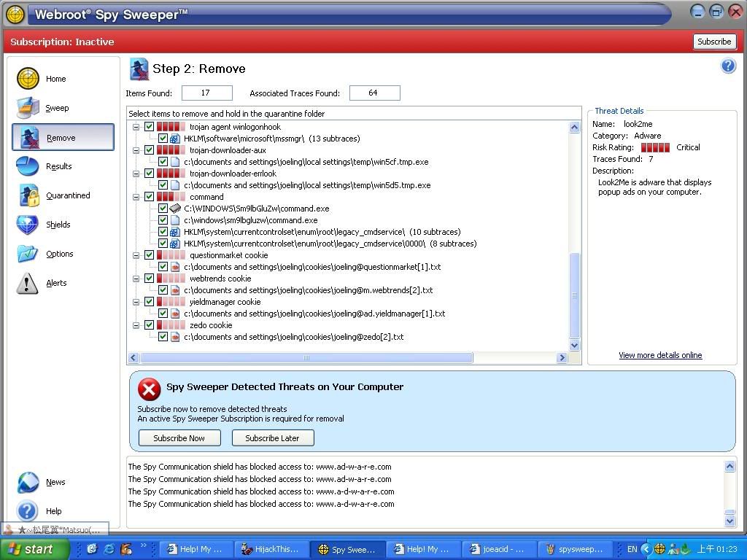747x560 pixels.
Task: Uncheck the zedo cookie checkbox
Action: coord(149,325)
